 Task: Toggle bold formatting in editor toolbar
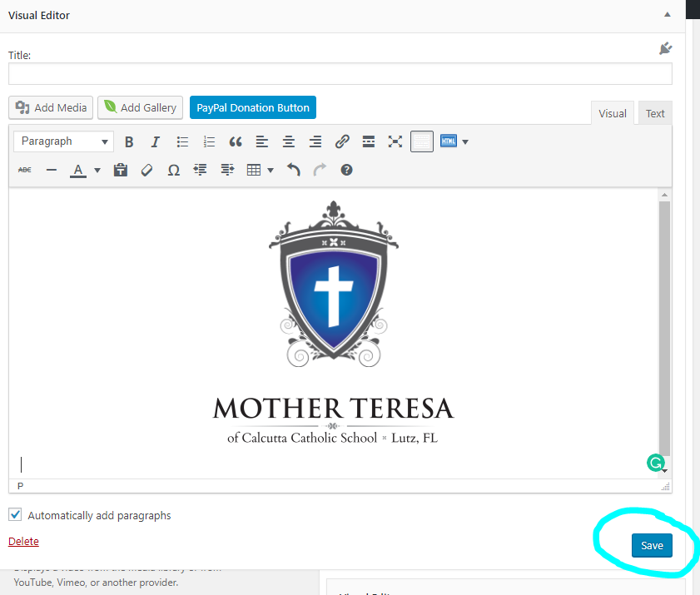click(x=129, y=141)
